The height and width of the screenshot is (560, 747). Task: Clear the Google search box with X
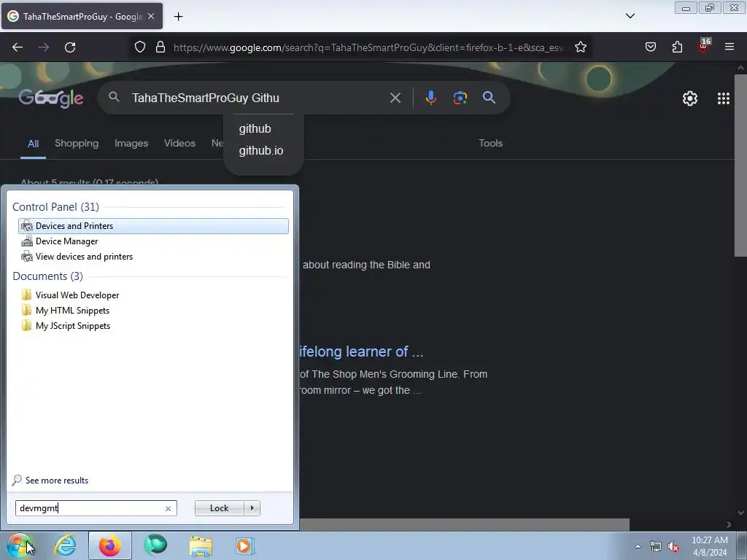pyautogui.click(x=395, y=98)
